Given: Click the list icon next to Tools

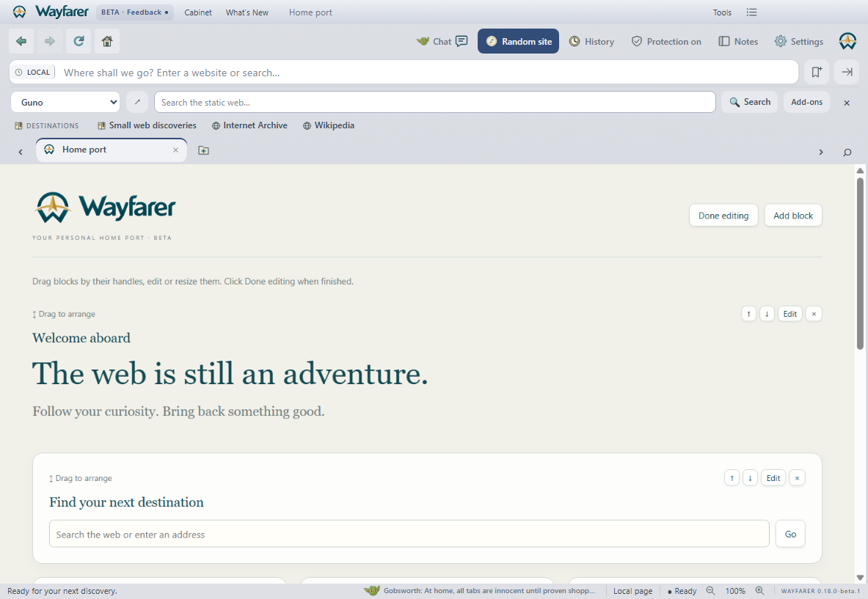Looking at the screenshot, I should 751,12.
